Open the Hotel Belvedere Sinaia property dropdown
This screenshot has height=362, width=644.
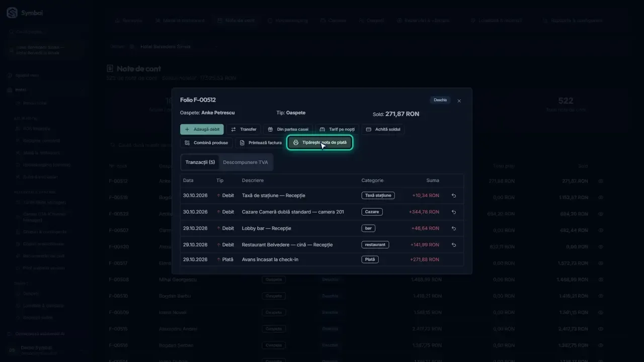(x=174, y=47)
